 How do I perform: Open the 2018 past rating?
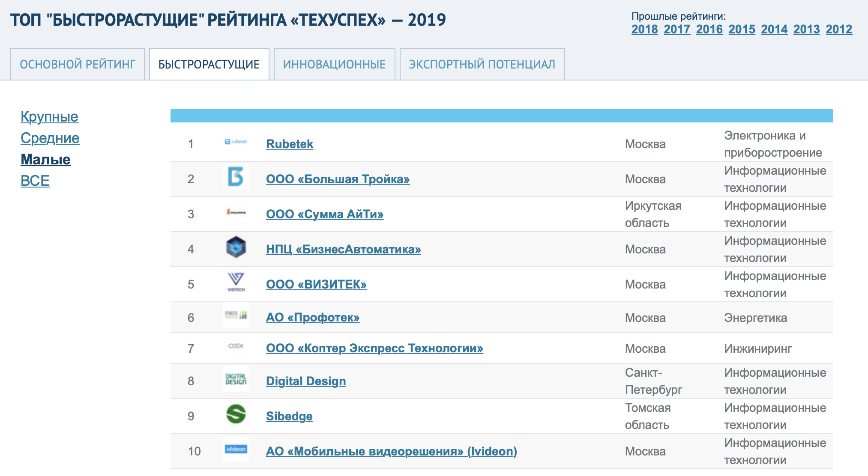tap(645, 29)
